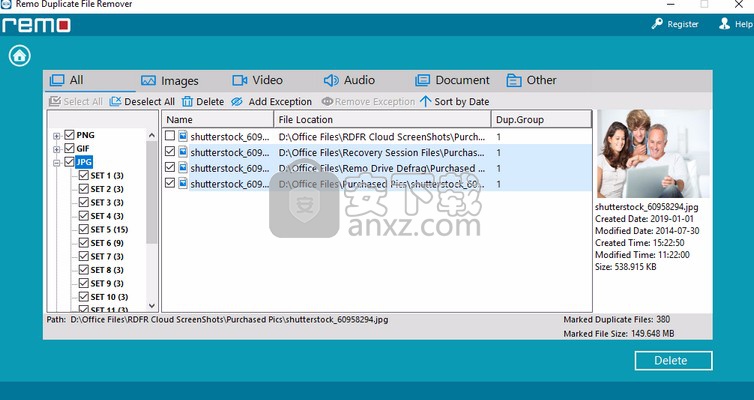Click the remo logo

36,25
